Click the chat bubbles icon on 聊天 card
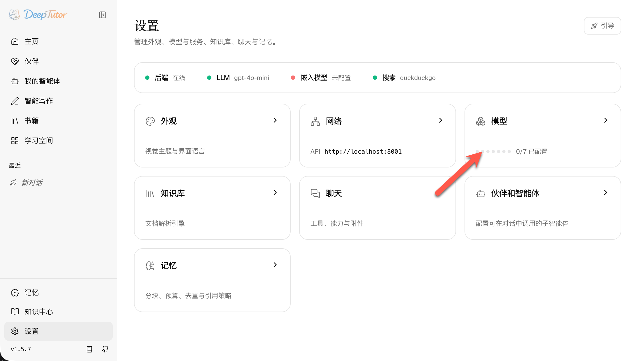This screenshot has height=361, width=644. coord(315,194)
